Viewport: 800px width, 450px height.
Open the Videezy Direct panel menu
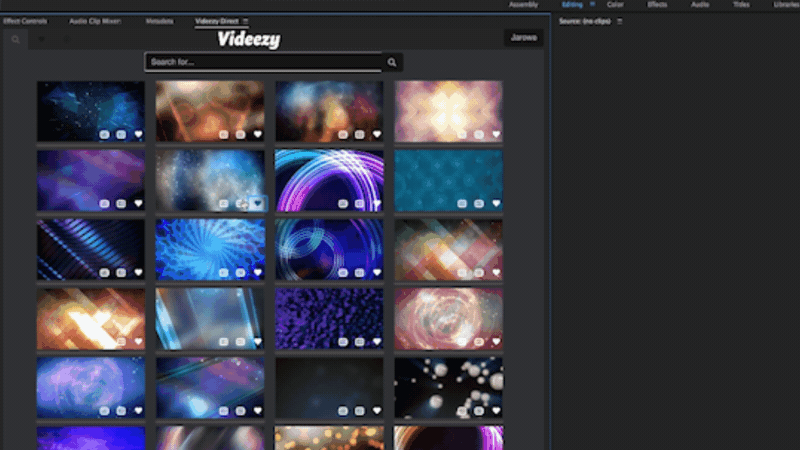point(246,21)
